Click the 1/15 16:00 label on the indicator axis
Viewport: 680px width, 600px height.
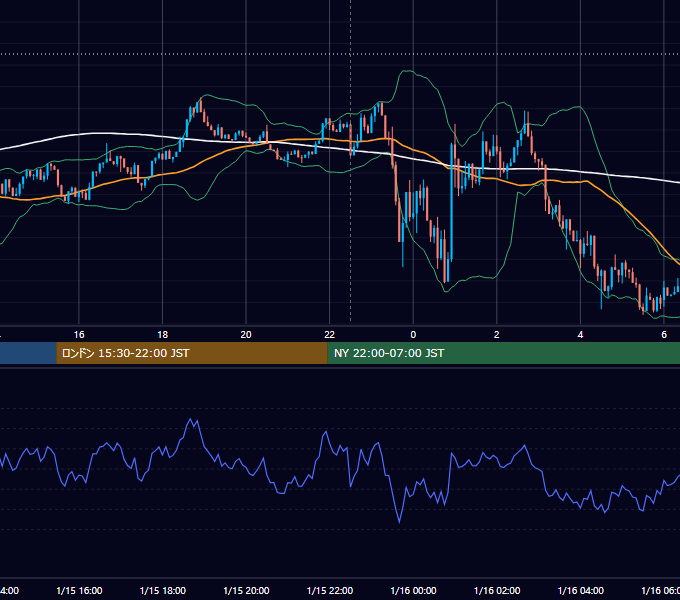click(x=79, y=590)
